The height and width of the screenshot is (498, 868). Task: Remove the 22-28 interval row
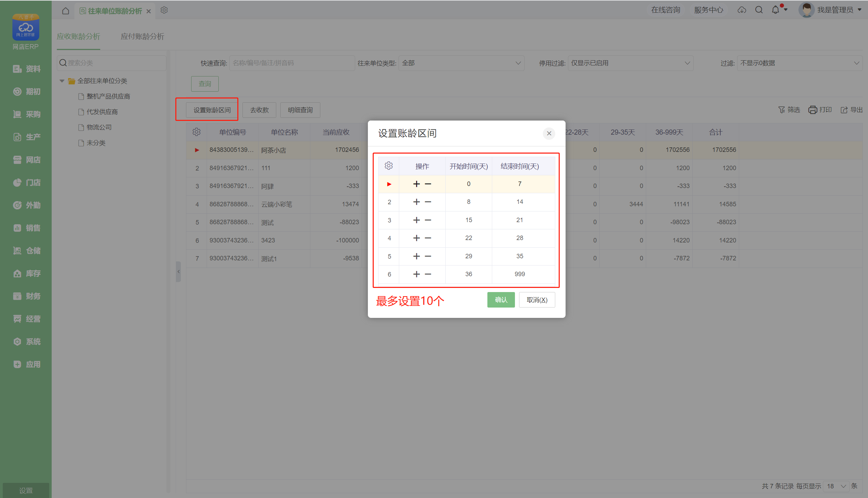coord(428,238)
